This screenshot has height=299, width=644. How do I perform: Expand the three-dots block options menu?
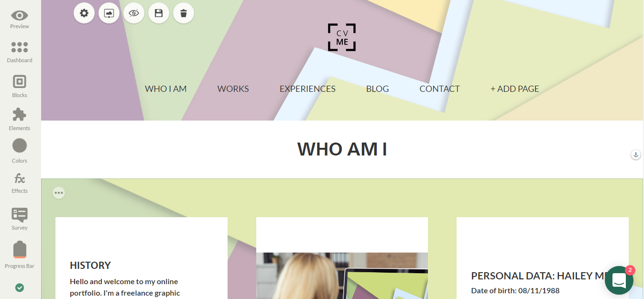pos(59,193)
